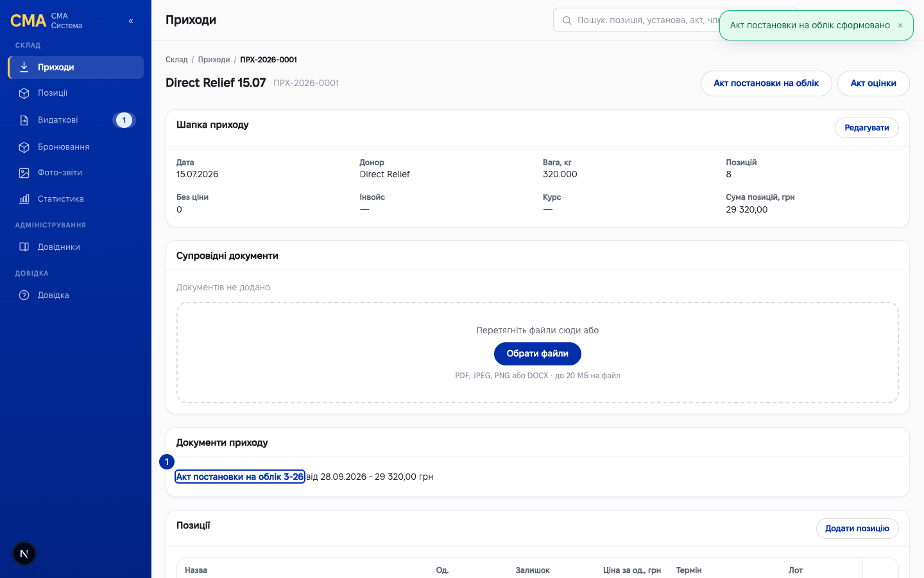
Task: Click the Акт постановки на облік button
Action: click(x=766, y=83)
